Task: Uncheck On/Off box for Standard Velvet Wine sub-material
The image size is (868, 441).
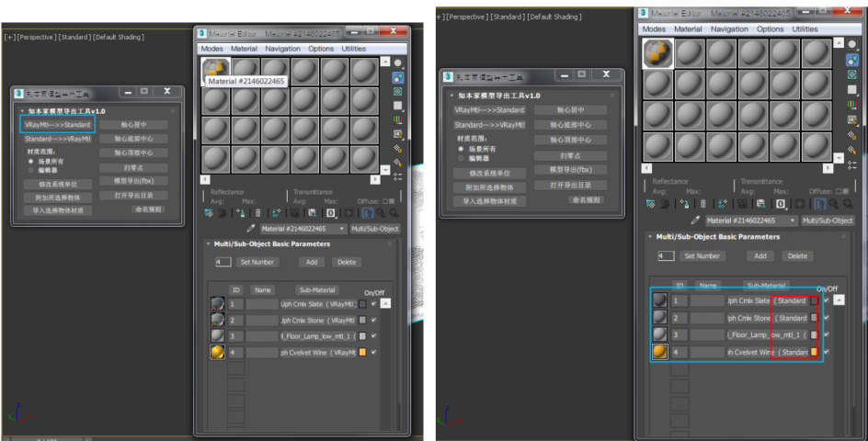Action: [826, 351]
